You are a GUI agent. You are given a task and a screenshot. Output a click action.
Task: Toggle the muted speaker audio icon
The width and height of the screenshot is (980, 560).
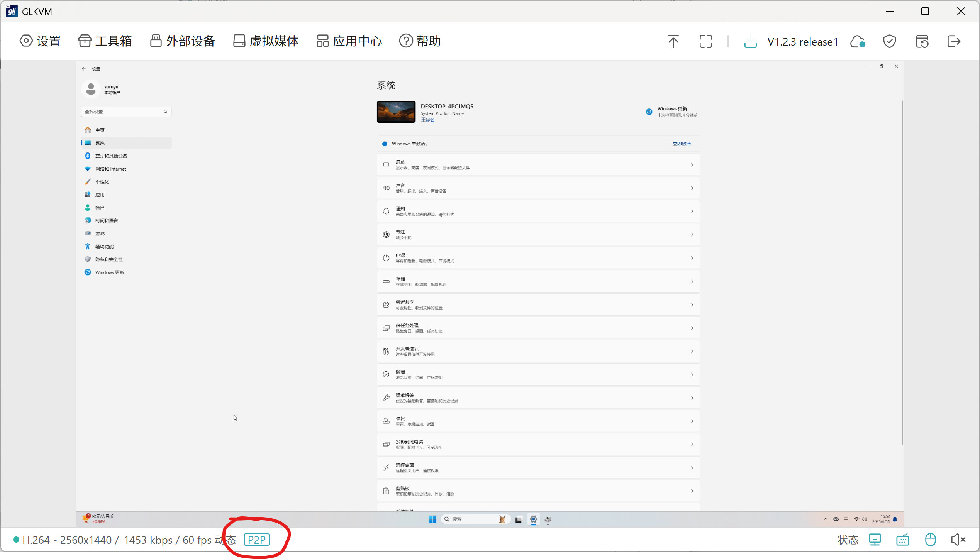[x=958, y=540]
